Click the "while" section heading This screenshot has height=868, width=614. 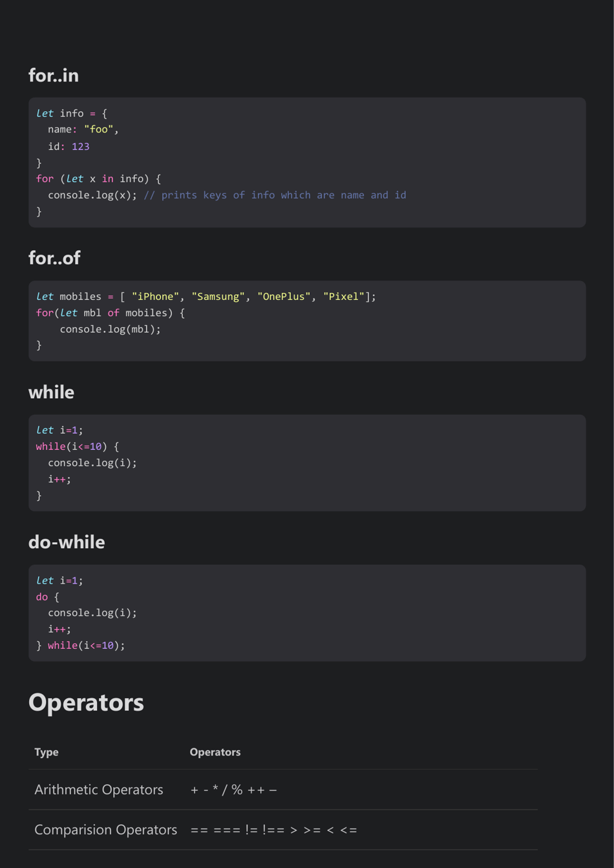click(x=51, y=392)
